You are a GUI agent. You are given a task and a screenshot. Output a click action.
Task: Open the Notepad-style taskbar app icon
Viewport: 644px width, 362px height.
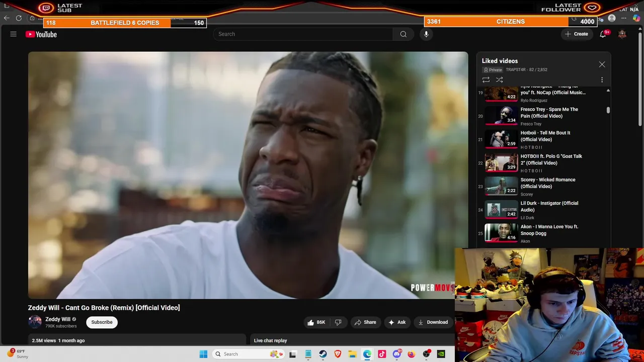tap(308, 354)
